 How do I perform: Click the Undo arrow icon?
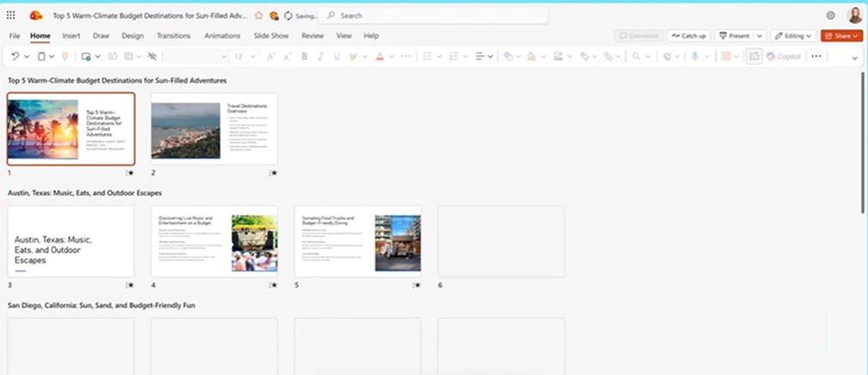[x=15, y=56]
